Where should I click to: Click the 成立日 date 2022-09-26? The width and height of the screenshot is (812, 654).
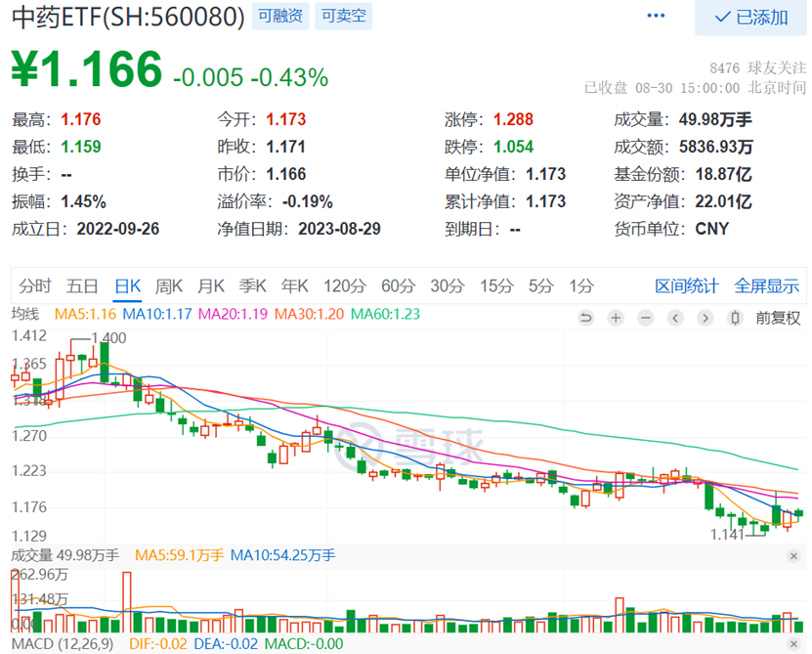pyautogui.click(x=118, y=229)
